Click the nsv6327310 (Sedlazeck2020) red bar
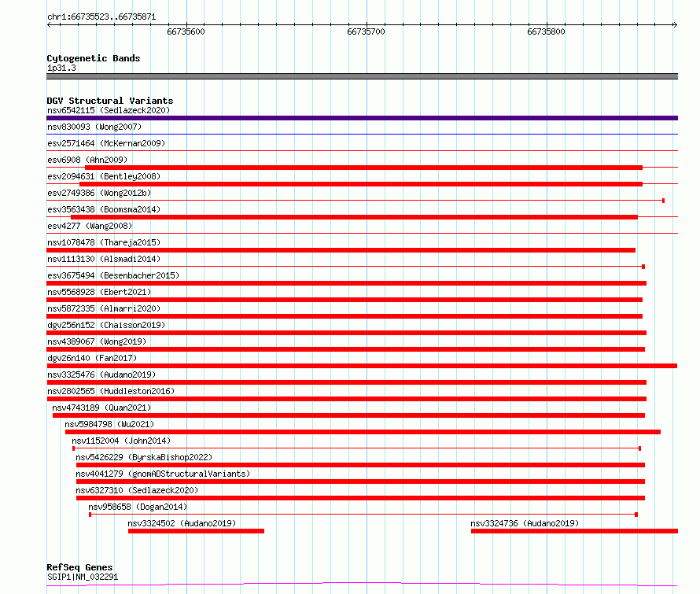Viewport: 700px width, 594px height. tap(361, 498)
